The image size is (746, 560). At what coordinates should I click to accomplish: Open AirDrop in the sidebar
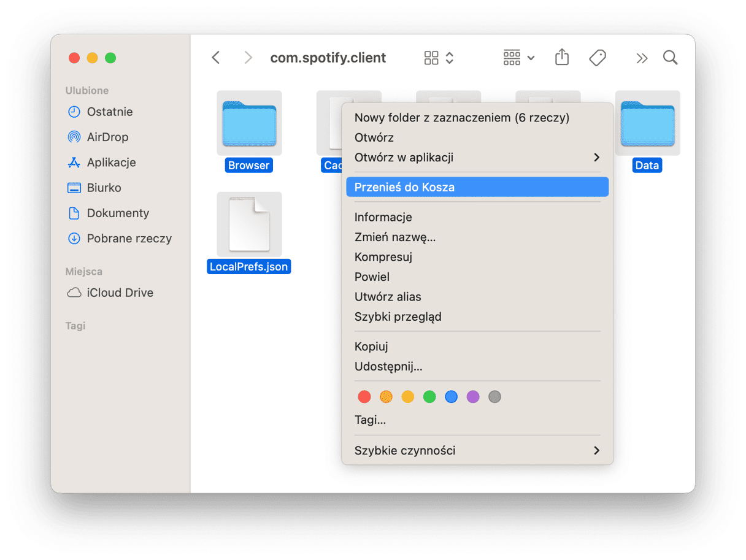(x=107, y=137)
